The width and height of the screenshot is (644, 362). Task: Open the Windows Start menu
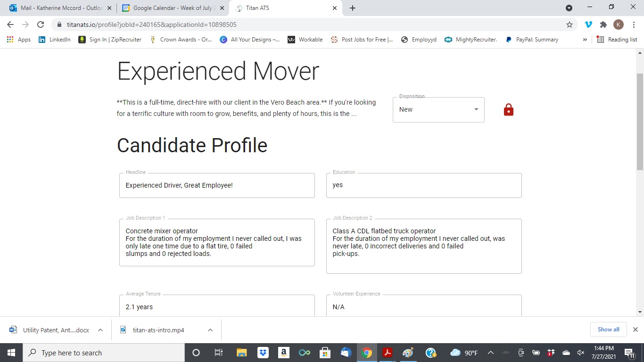coord(11,353)
